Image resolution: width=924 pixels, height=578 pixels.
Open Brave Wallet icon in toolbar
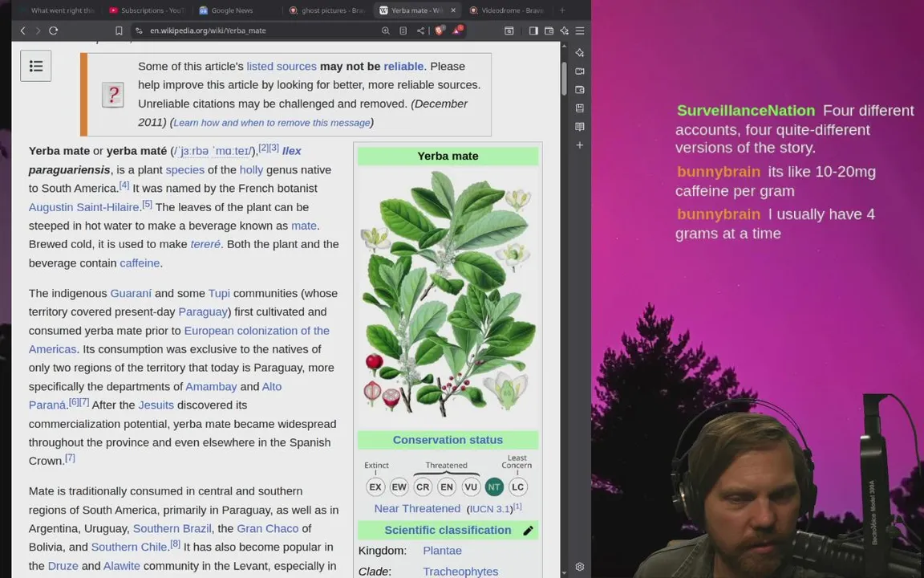coord(549,31)
